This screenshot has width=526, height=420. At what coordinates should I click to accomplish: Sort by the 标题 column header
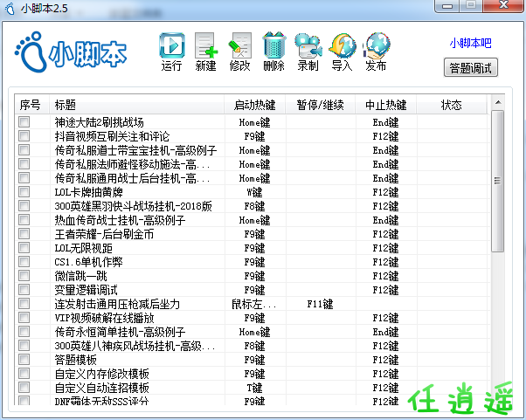coord(137,105)
